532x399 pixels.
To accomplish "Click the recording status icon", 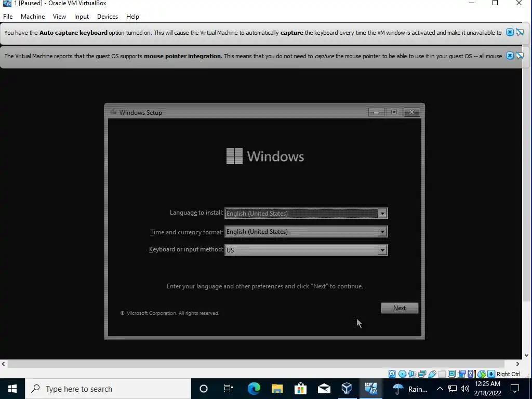I will (461, 374).
